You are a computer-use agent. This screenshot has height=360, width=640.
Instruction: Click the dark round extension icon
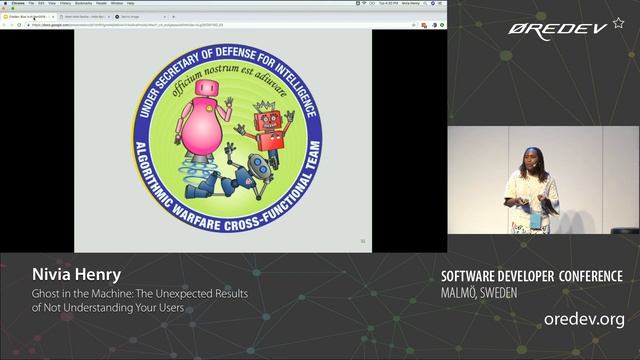(435, 25)
